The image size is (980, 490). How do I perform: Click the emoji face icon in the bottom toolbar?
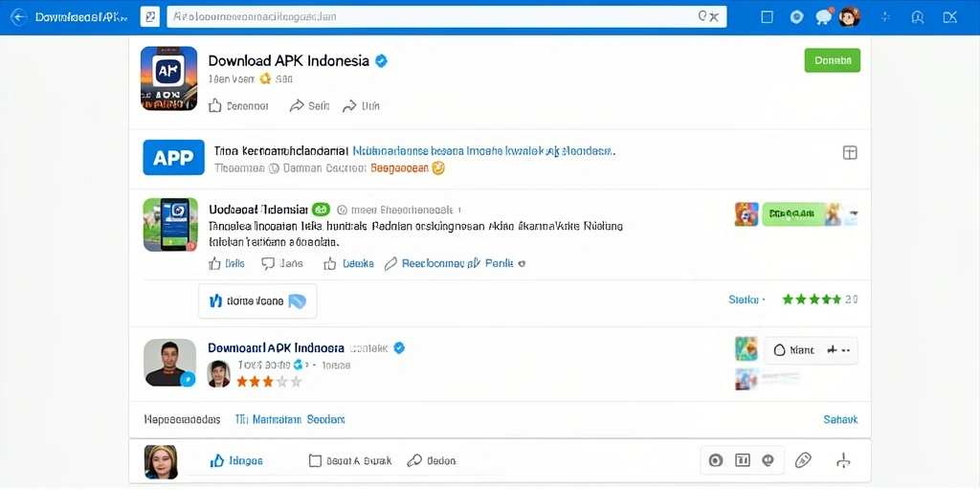click(x=768, y=460)
